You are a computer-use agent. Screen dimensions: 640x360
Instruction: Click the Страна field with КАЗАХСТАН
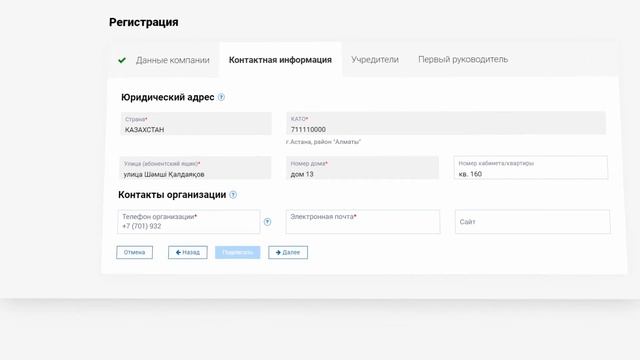pos(196,124)
